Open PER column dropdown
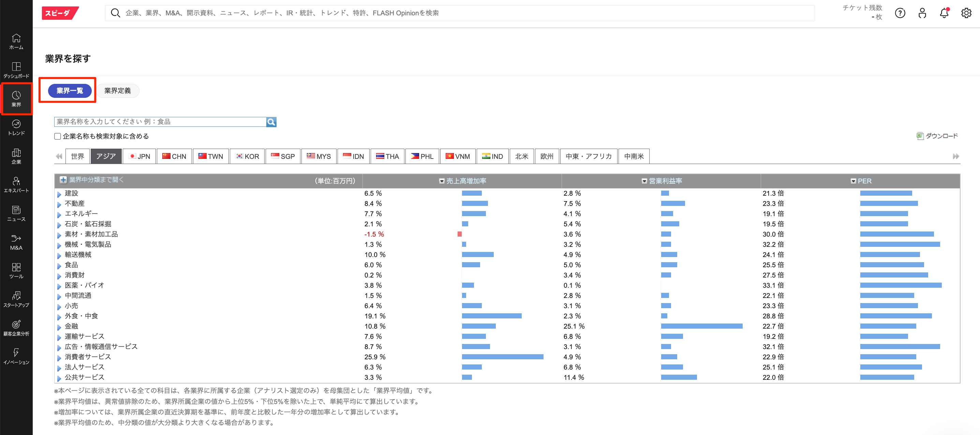 coord(853,181)
